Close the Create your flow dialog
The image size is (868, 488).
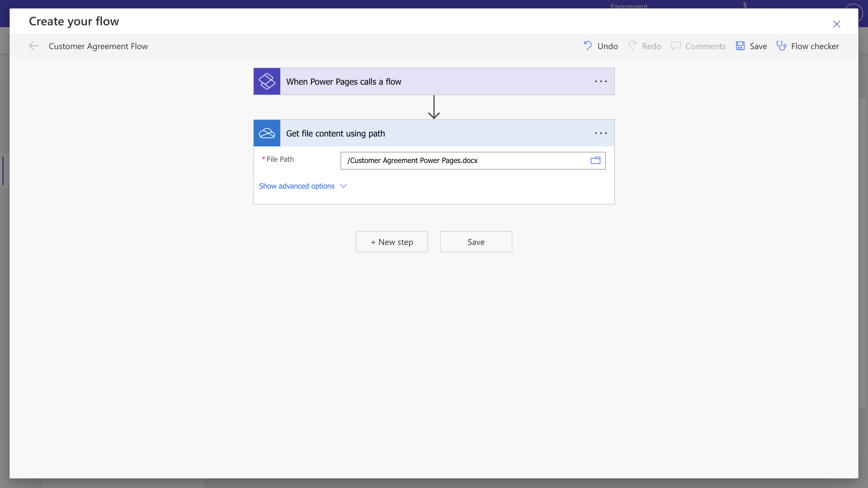tap(836, 24)
